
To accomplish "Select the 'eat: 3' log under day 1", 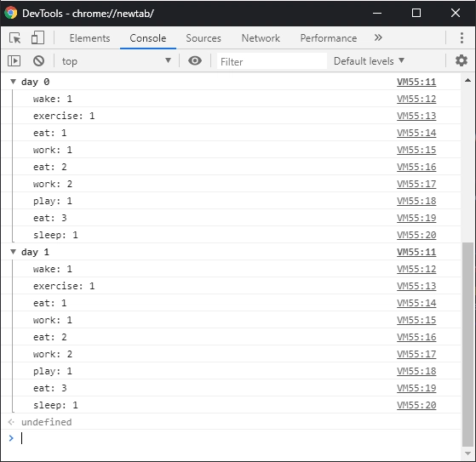I will [49, 388].
